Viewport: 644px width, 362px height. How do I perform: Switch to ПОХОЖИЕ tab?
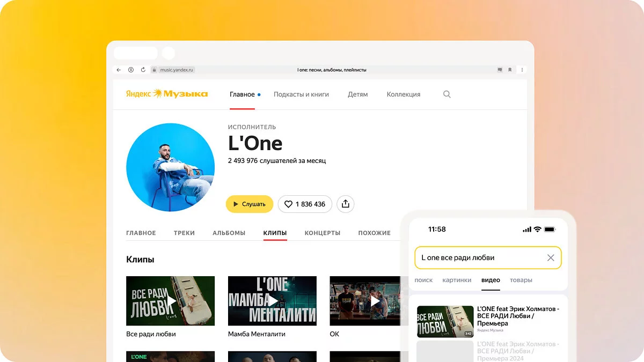click(x=375, y=233)
